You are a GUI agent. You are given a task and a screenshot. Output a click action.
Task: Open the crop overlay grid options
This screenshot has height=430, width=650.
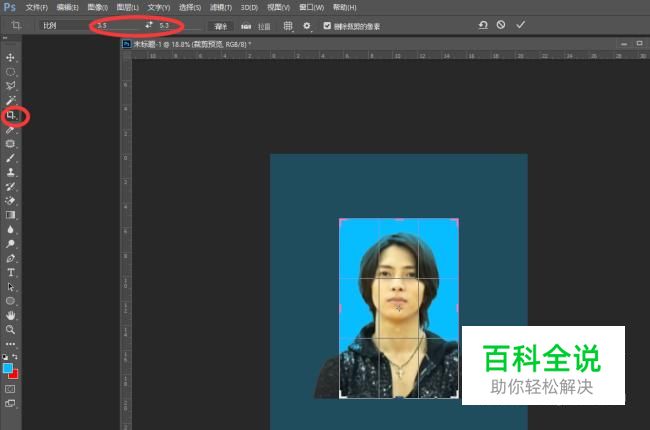pyautogui.click(x=288, y=26)
